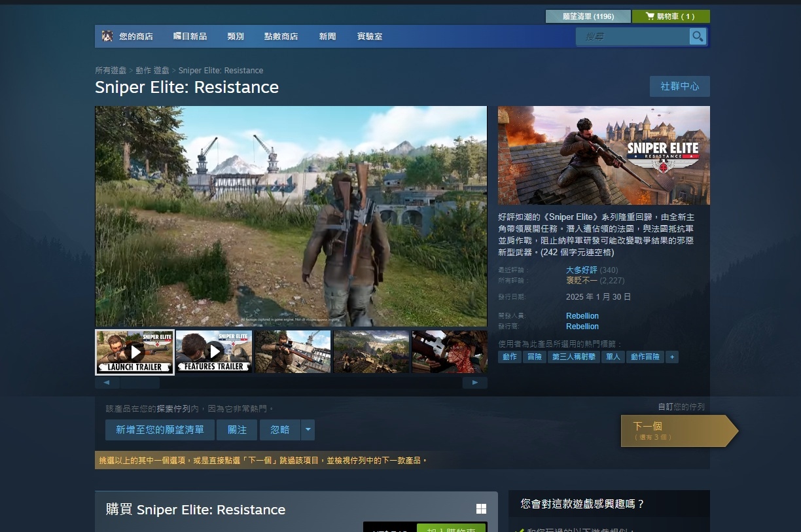Select the 冒險 tag

(535, 357)
